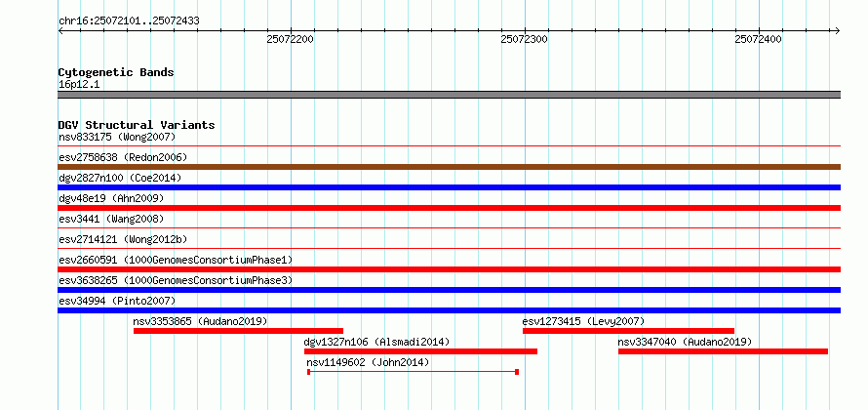Open the dgv1327n106 (Alsmadi2014) label
Screen dimensions: 868x410
[377, 342]
